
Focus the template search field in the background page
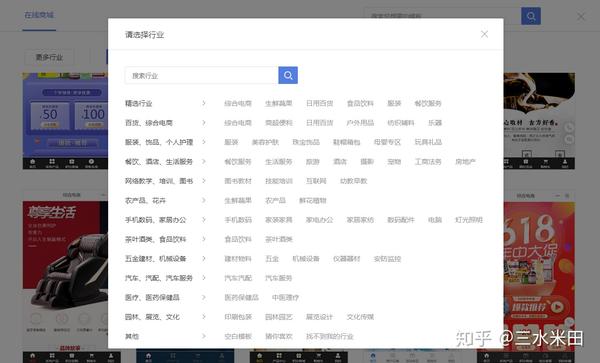click(442, 16)
